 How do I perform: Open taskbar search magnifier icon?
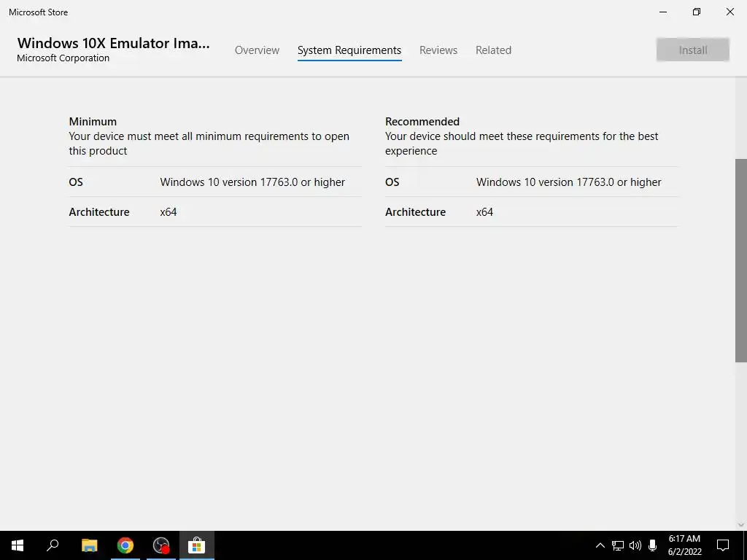coord(53,545)
